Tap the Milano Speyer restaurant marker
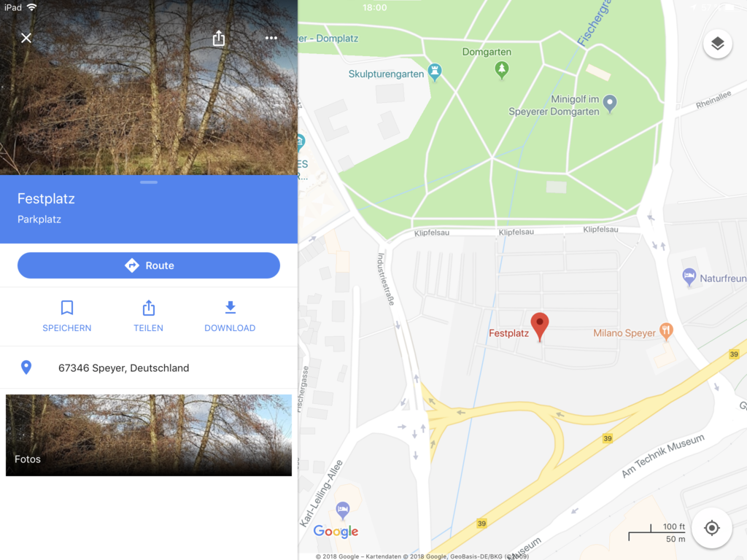Image resolution: width=747 pixels, height=560 pixels. tap(666, 331)
